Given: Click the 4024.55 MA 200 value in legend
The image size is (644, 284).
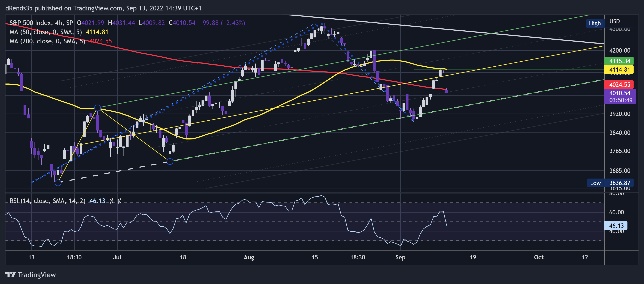Looking at the screenshot, I should click(x=101, y=41).
